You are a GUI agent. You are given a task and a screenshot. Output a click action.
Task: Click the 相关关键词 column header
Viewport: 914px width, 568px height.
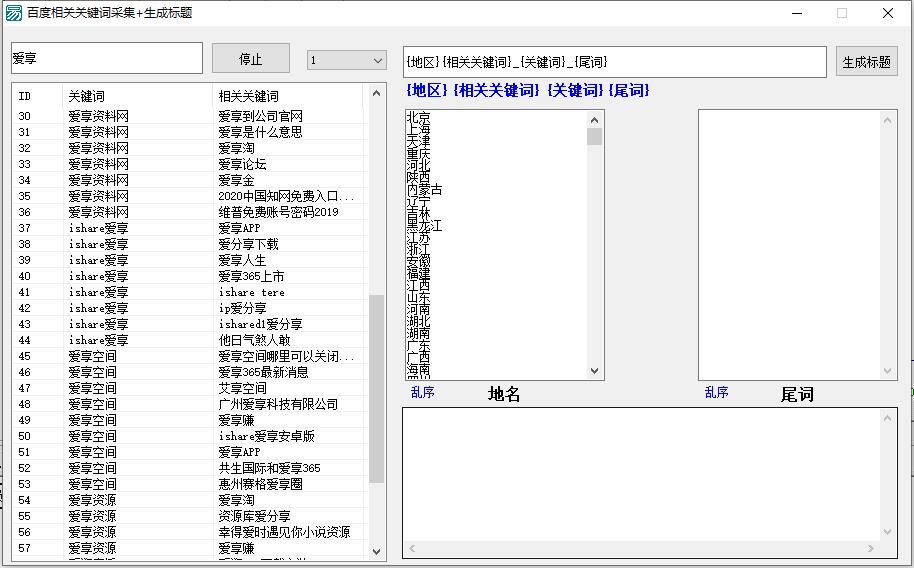click(288, 96)
